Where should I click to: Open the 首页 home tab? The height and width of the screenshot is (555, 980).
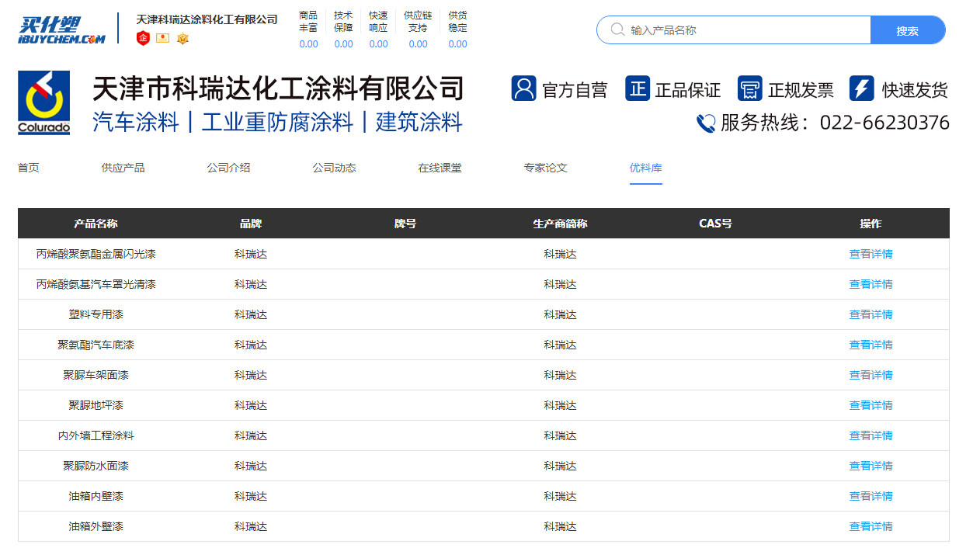(x=29, y=168)
